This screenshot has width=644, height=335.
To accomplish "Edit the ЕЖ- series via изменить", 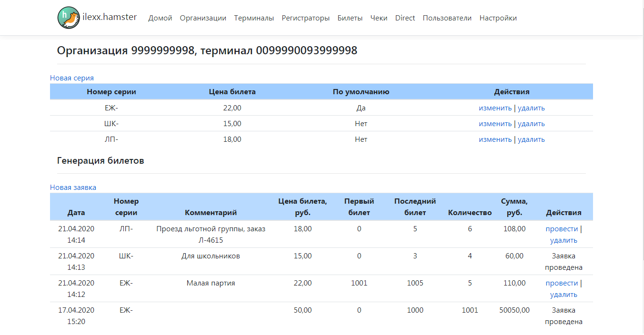I will coord(495,108).
